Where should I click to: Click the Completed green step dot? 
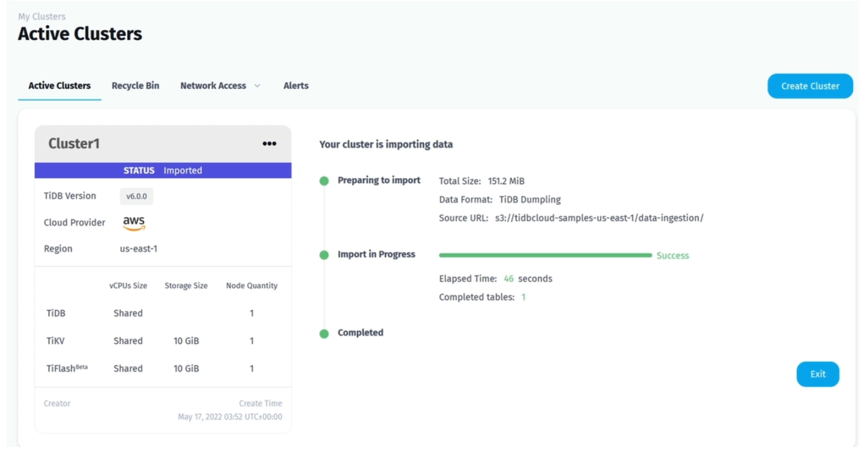point(324,334)
